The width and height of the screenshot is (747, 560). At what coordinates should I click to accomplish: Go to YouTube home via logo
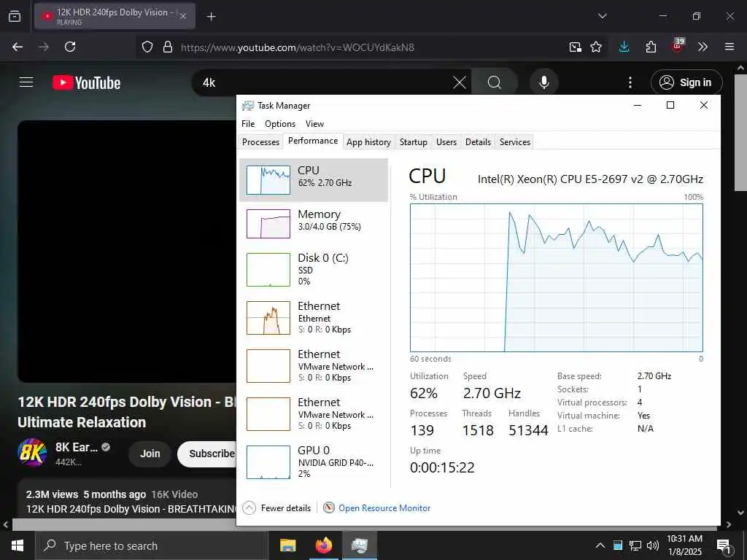87,83
